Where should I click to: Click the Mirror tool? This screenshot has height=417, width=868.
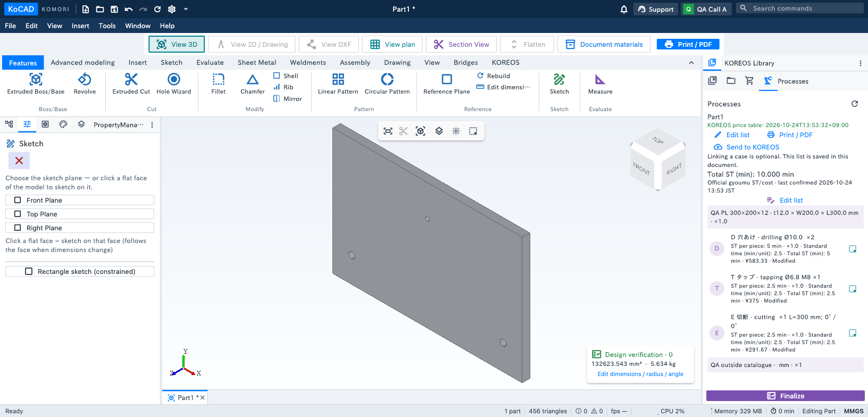click(x=287, y=98)
